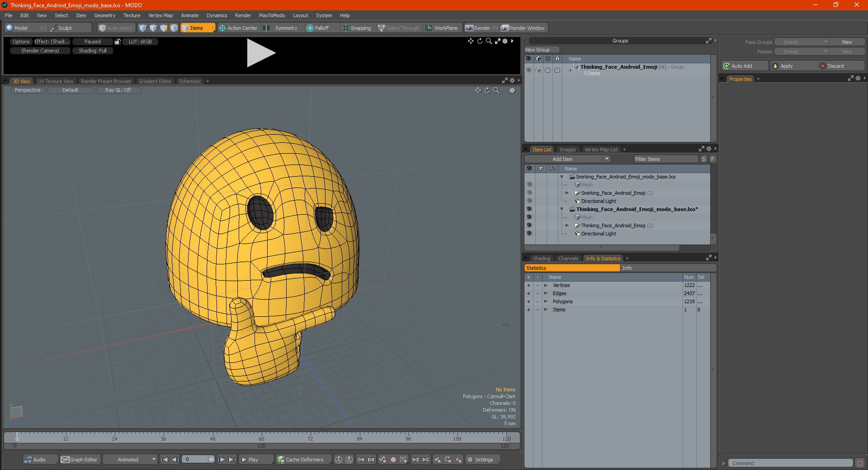This screenshot has width=868, height=470.
Task: Click into the Command input field
Action: [791, 463]
